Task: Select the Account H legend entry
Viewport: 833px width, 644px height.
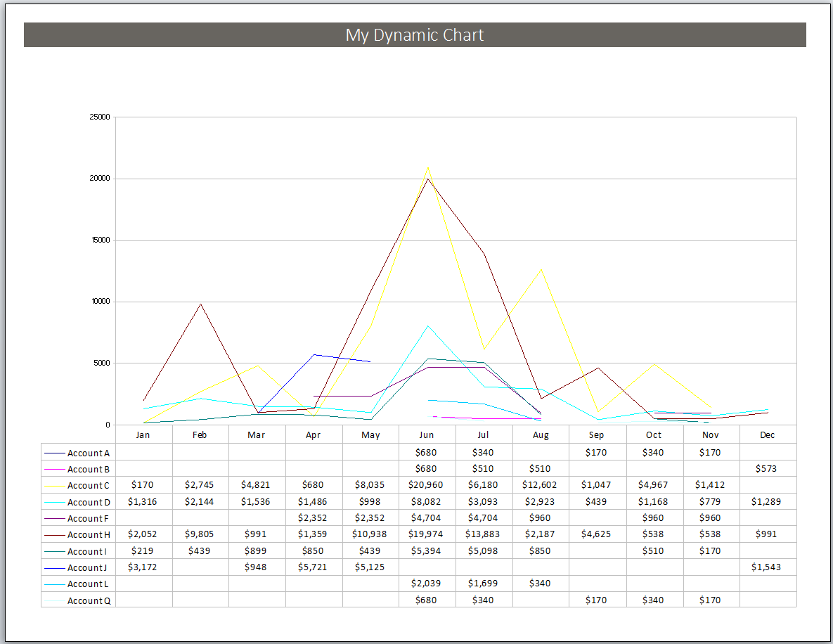Action: coord(78,534)
